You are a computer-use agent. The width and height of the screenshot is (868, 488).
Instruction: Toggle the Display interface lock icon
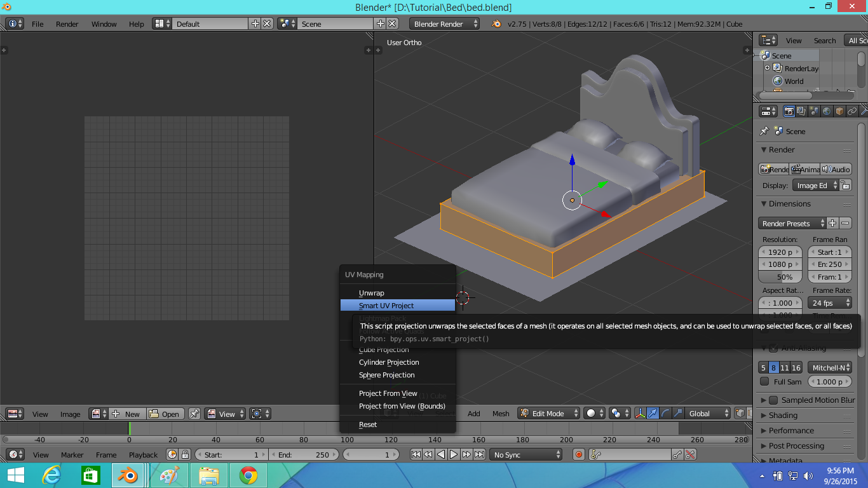coord(844,186)
